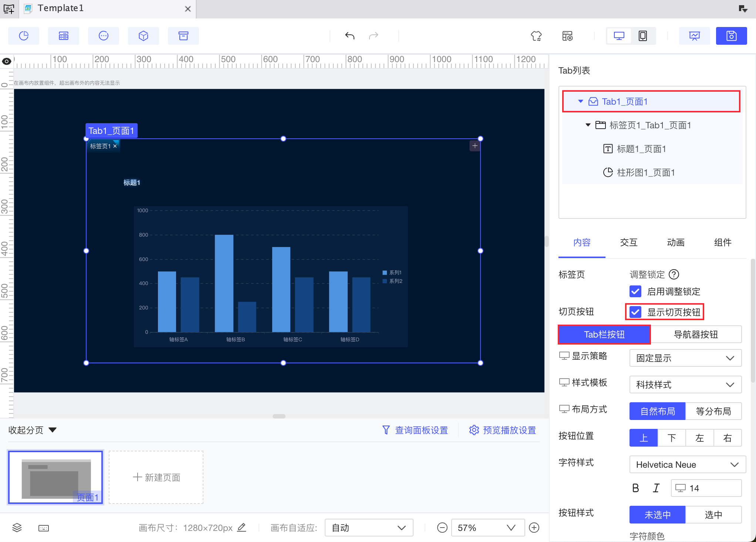Open Helvetica Neue font dropdown
This screenshot has width=756, height=542.
tap(687, 464)
